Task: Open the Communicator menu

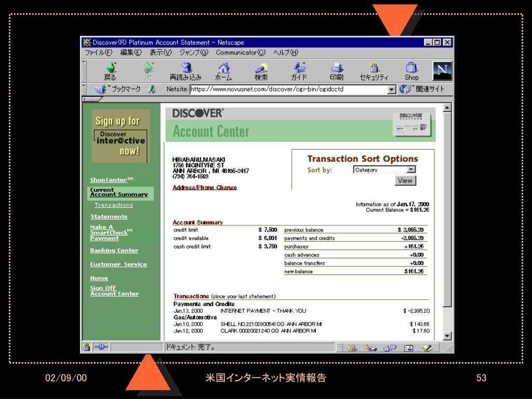Action: click(x=241, y=52)
